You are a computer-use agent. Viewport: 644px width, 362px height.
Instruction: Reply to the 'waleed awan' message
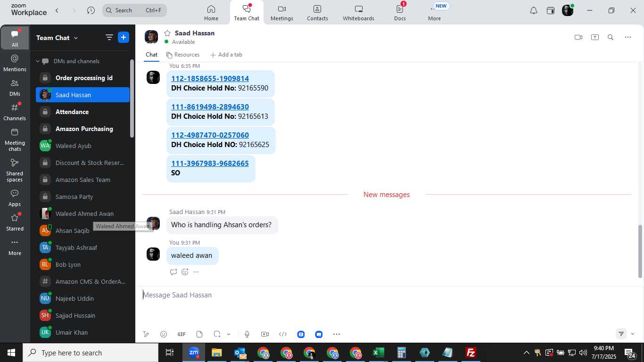tap(173, 272)
